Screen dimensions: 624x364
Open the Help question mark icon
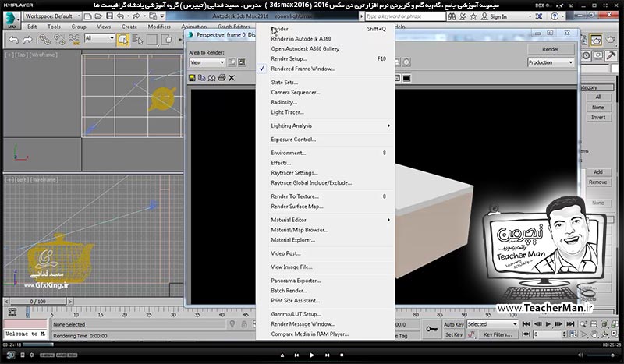[555, 16]
